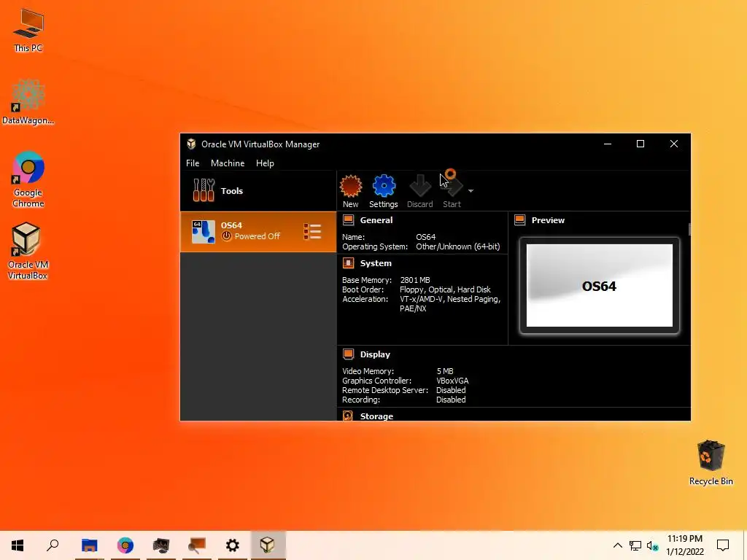Click the VirtualBox taskbar button
747x560 pixels.
(268, 545)
